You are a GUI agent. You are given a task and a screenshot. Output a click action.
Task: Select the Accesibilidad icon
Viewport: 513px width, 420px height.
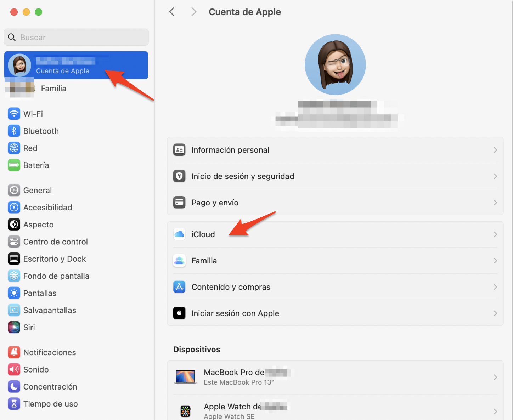coord(14,207)
